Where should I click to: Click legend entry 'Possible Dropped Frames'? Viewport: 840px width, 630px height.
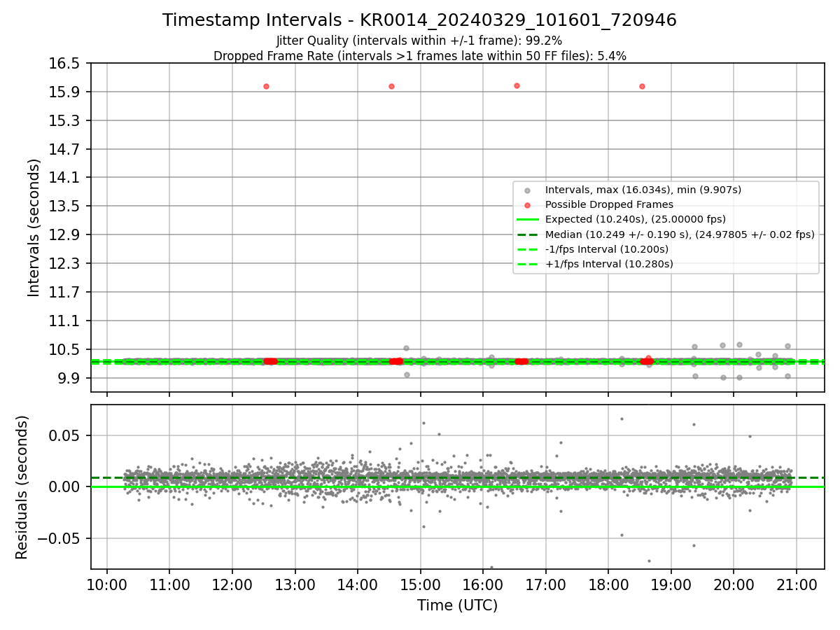[x=609, y=204]
